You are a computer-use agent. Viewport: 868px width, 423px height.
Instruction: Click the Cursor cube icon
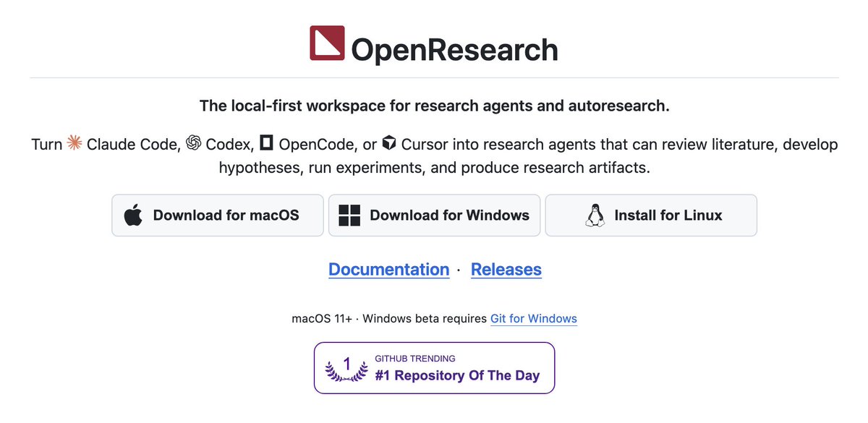389,143
